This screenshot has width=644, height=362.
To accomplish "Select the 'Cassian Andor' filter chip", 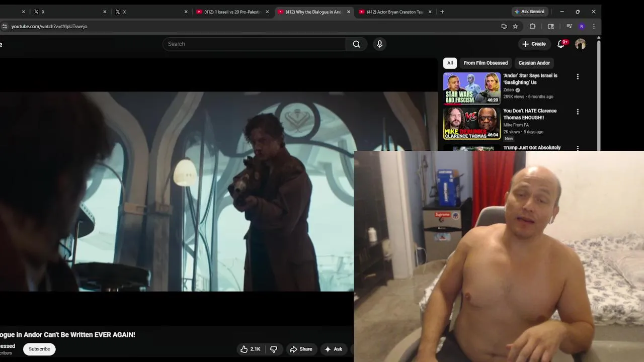I will tap(534, 63).
